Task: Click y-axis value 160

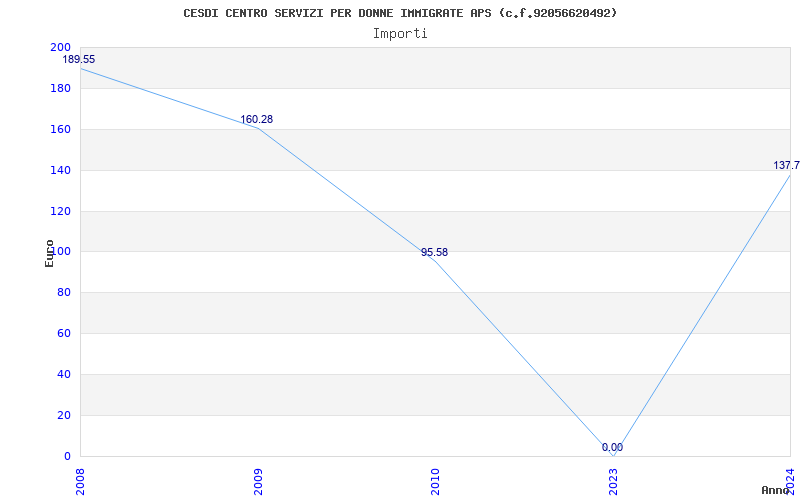Action: (x=60, y=129)
